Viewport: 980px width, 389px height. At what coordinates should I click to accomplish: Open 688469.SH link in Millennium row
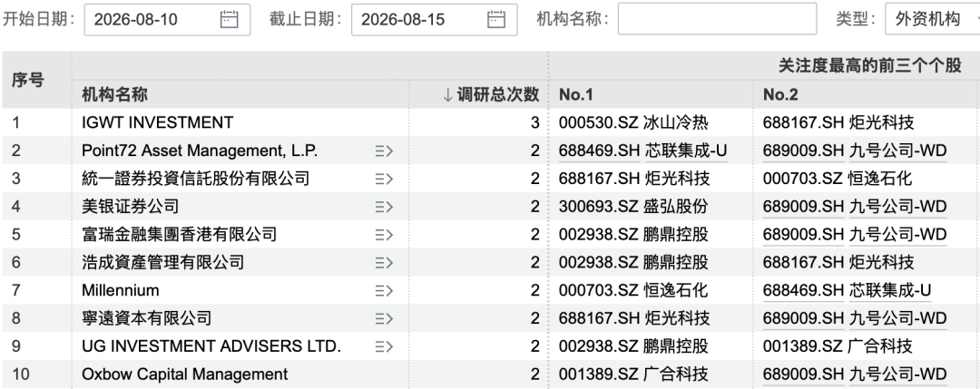pyautogui.click(x=803, y=290)
